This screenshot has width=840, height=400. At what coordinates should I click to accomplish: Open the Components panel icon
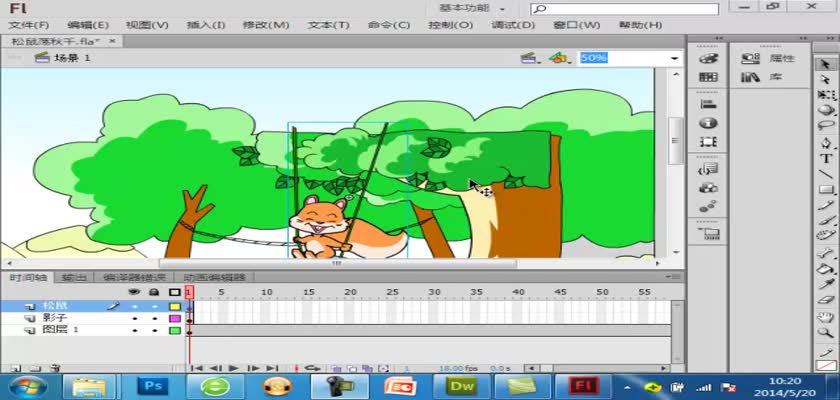(x=708, y=188)
